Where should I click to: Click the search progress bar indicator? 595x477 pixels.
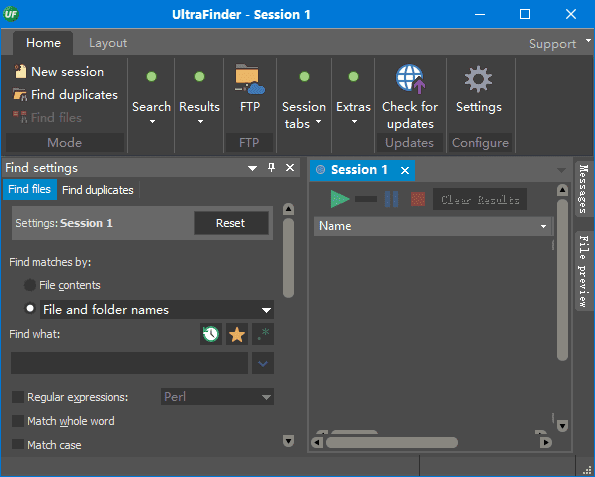(366, 199)
